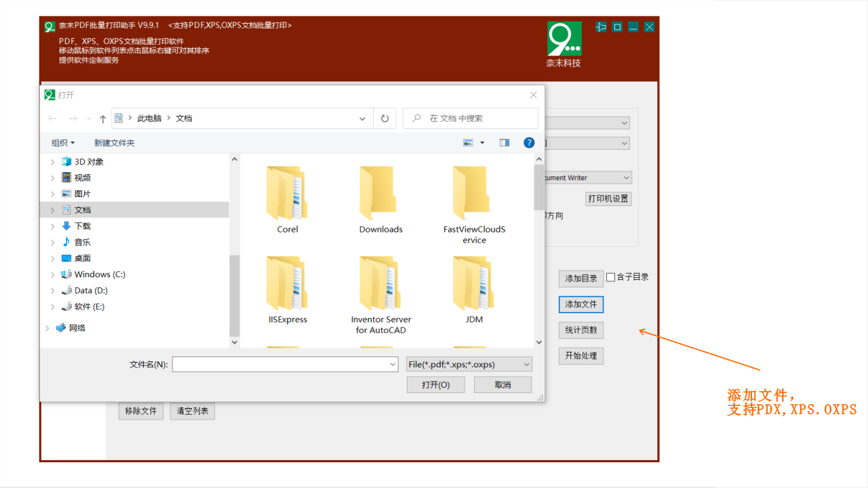Expand the file name combo box

coord(393,365)
